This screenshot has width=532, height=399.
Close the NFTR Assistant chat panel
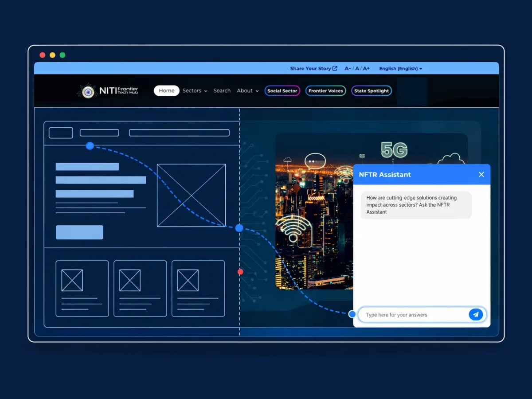click(x=481, y=175)
